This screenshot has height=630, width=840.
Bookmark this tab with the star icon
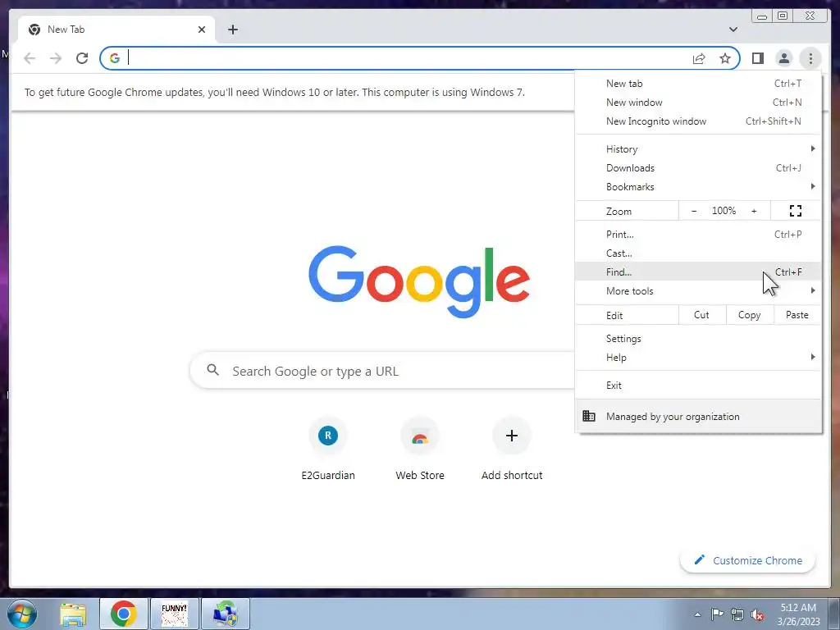(x=725, y=58)
